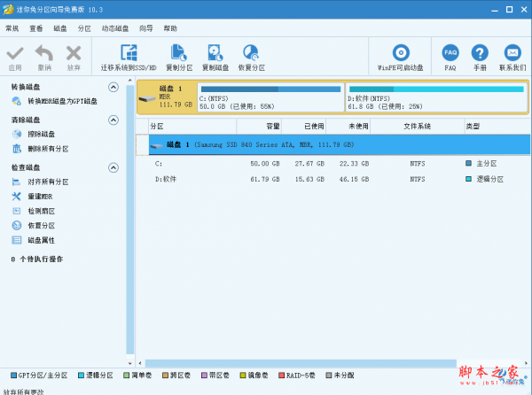Click the Type (类型) column header
The height and width of the screenshot is (395, 532).
click(x=497, y=127)
